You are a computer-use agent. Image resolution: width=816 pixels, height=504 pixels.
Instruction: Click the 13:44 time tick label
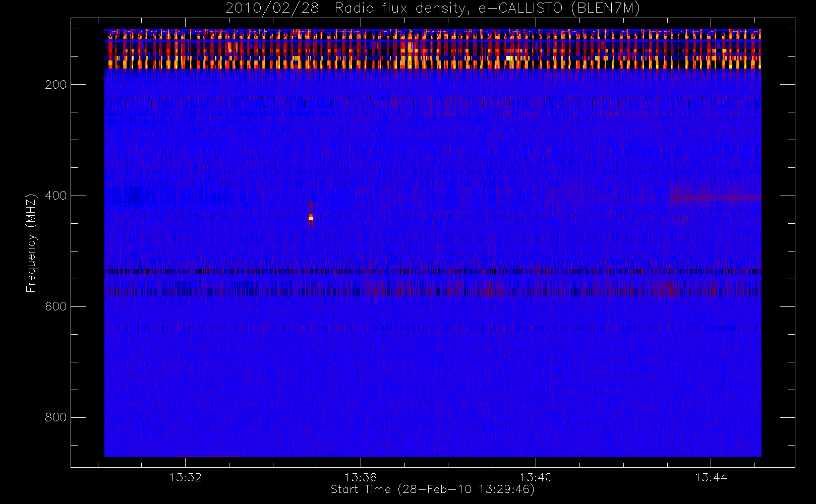click(711, 477)
